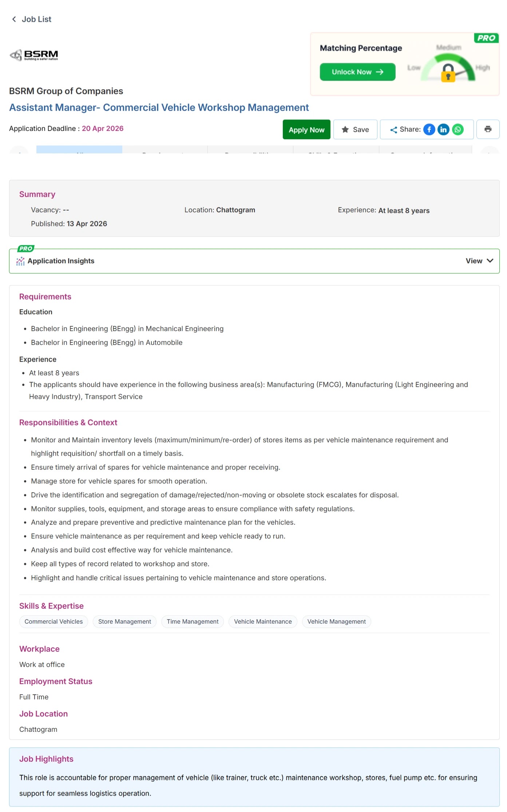Screen dimensions: 507x812
Task: Open the Assistant Manager job title link
Action: (159, 107)
